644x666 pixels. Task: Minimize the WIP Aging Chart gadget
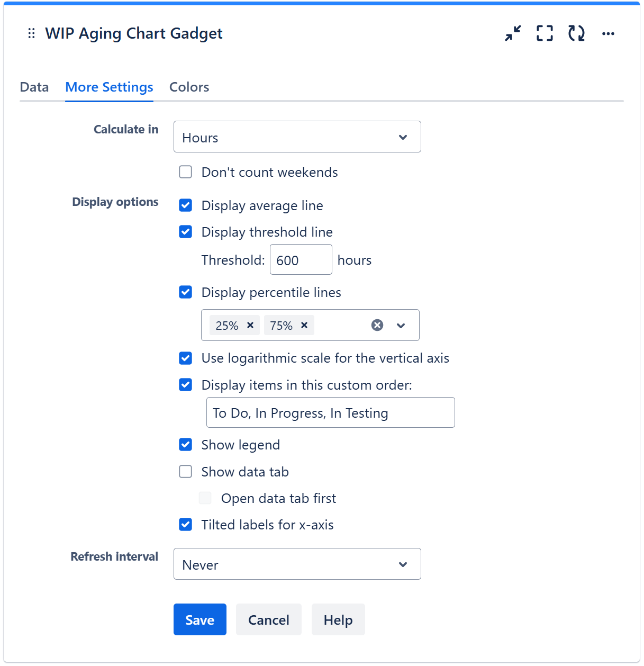pyautogui.click(x=512, y=33)
